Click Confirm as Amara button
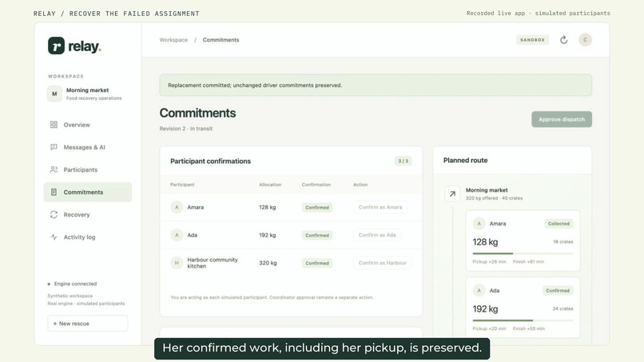 [380, 207]
